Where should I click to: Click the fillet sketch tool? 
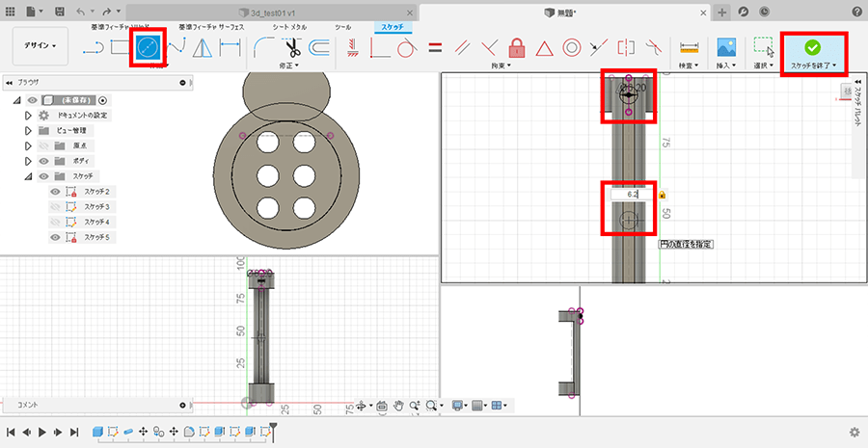click(x=264, y=47)
